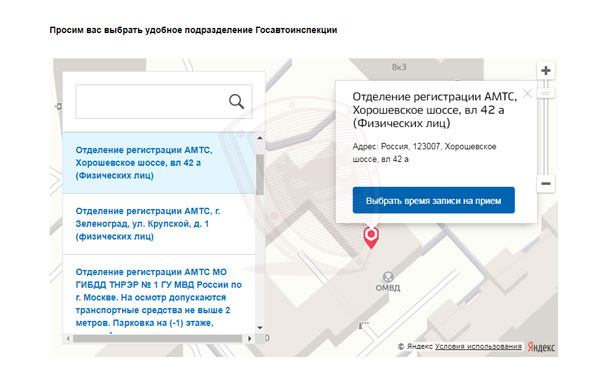Screen dimensions: 600x371
Task: Select Хорошевское шоссе, вл 42 а department
Action: tap(159, 163)
